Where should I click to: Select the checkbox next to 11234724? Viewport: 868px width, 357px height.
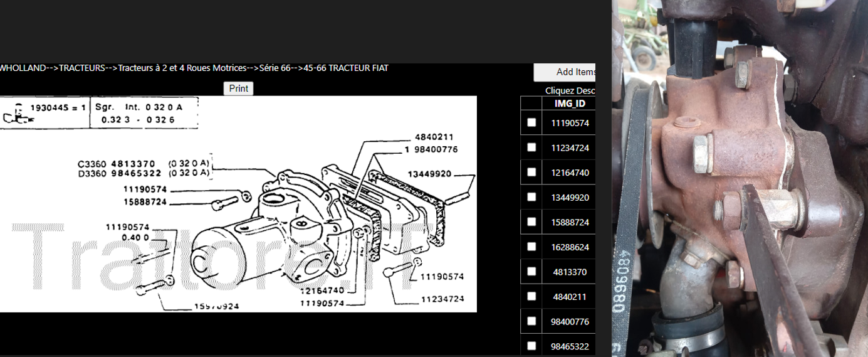click(x=531, y=147)
